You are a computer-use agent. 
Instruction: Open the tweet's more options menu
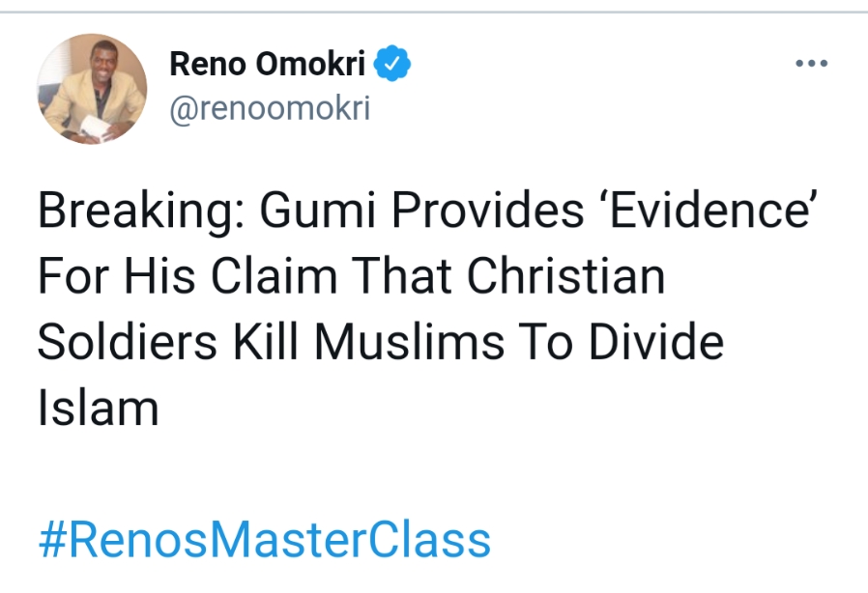(x=810, y=64)
